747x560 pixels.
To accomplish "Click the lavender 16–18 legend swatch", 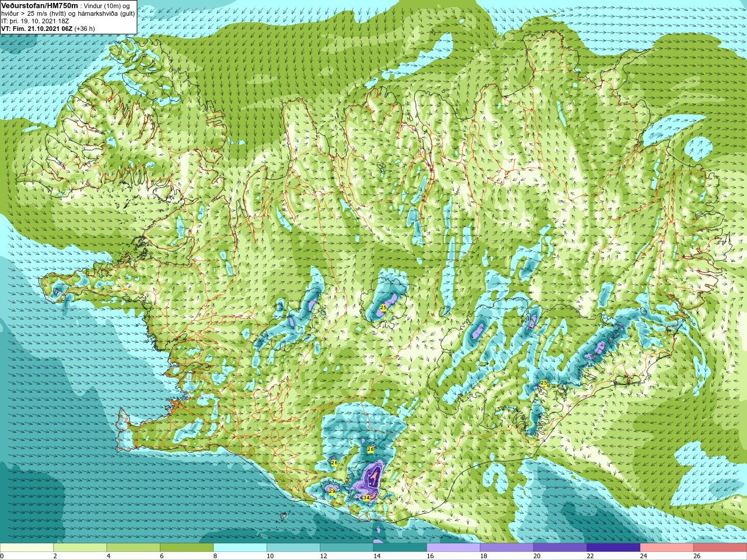I will click(x=453, y=548).
